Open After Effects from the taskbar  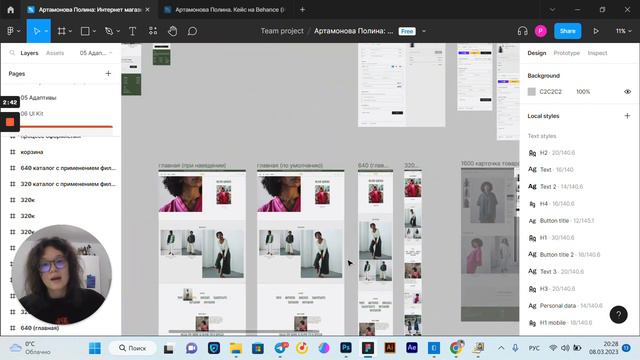click(412, 348)
